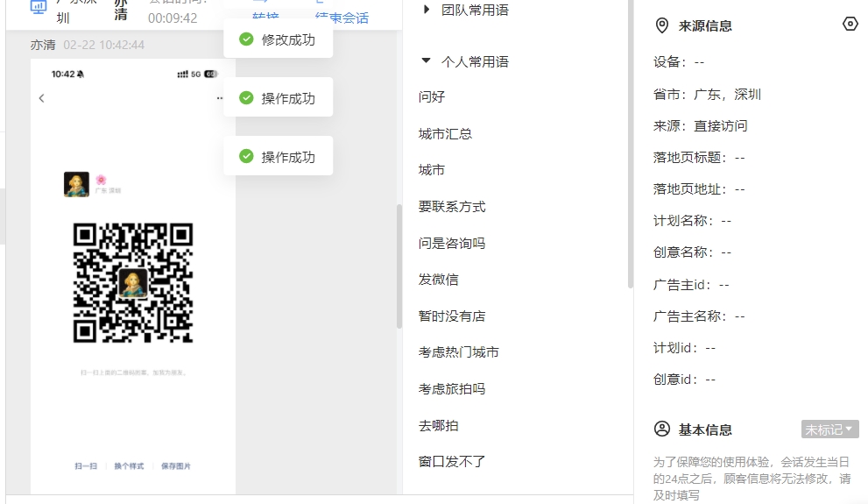
Task: Click the 修改成功 toast message
Action: click(279, 39)
